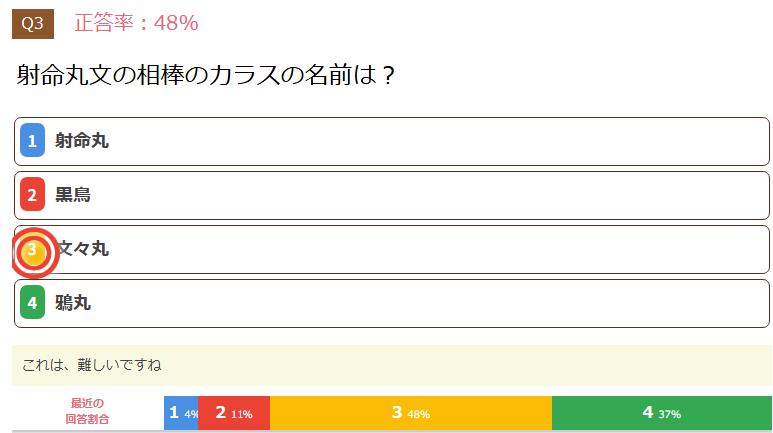Click the green number 4 answer badge
This screenshot has width=773, height=433.
(32, 303)
